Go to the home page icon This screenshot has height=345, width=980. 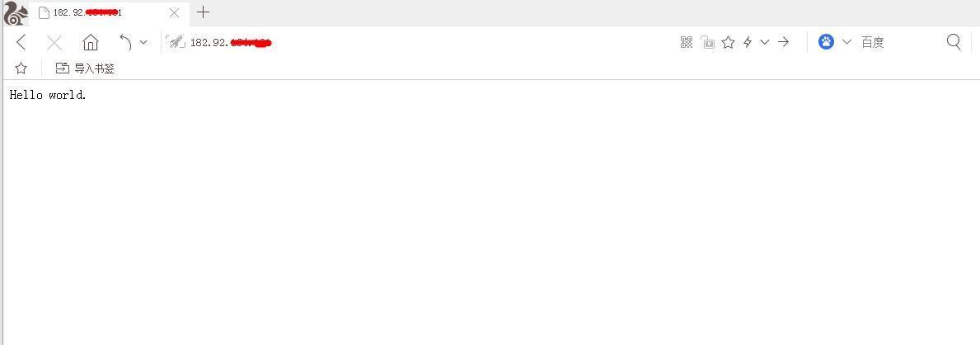[91, 43]
